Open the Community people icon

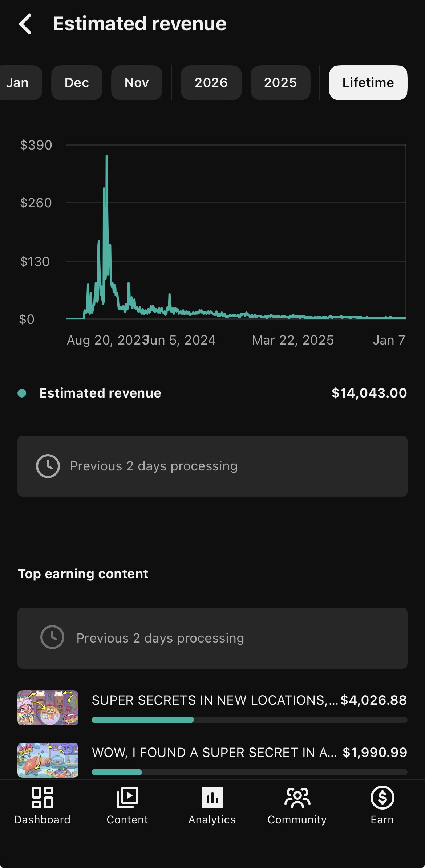point(297,798)
